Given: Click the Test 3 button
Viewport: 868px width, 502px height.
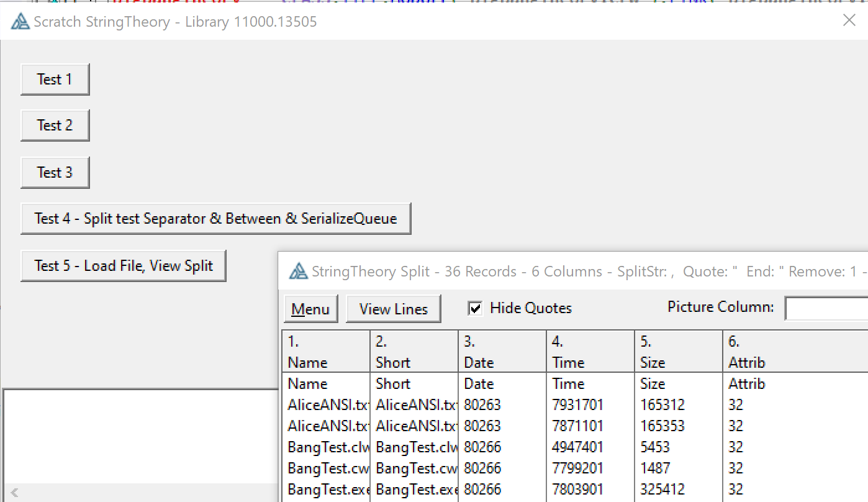Looking at the screenshot, I should pyautogui.click(x=55, y=173).
